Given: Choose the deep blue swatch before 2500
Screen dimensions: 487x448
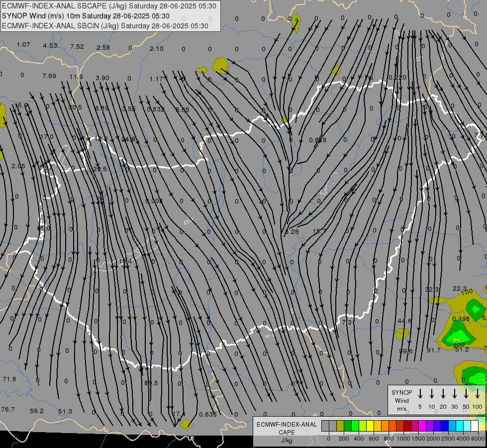Looking at the screenshot, I should 445,426.
